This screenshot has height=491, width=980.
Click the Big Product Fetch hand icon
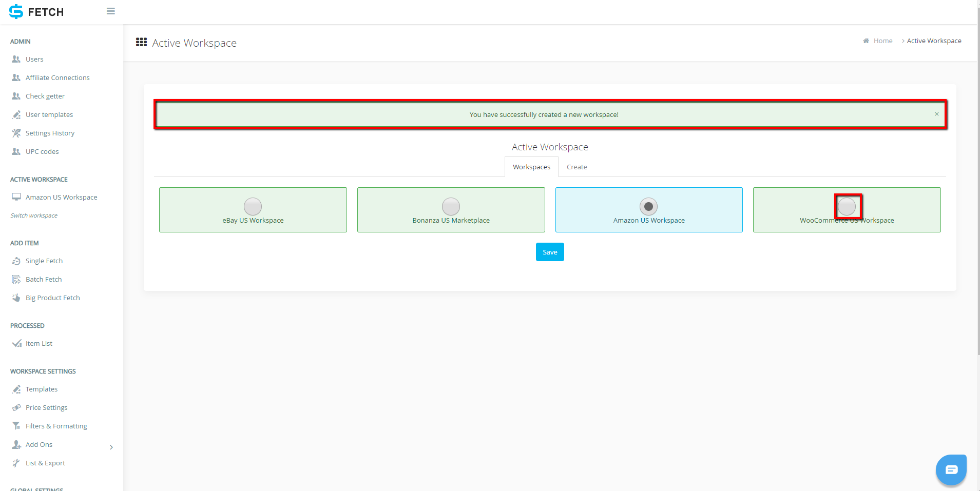tap(16, 298)
